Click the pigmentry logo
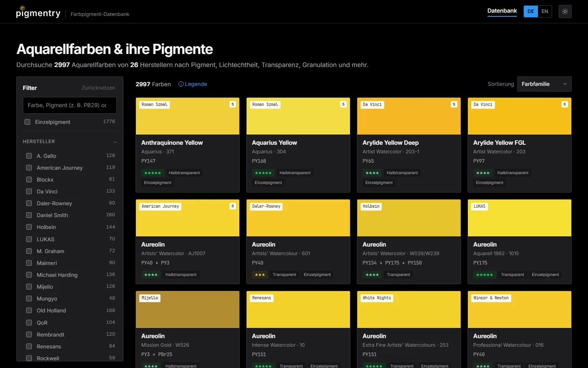Viewport: 588px width, 368px height. click(x=38, y=13)
